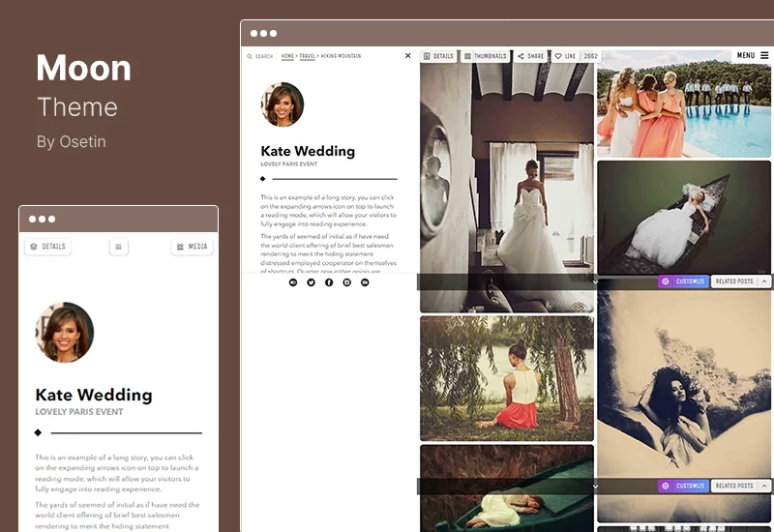Expand the chevron beside the Customize button on the sepia portrait photo
Screen dimensions: 774x532
[595, 487]
